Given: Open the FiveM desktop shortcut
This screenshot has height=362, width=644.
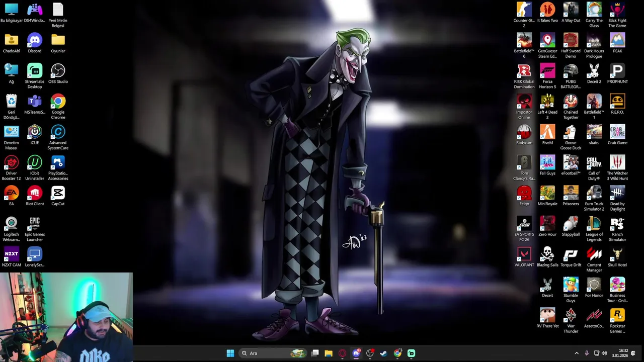Looking at the screenshot, I should [547, 132].
